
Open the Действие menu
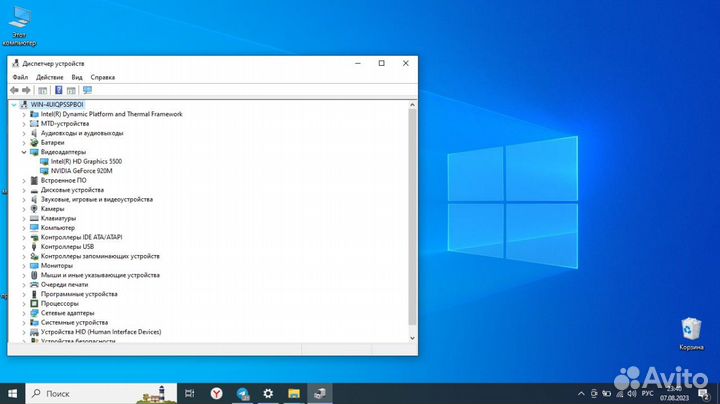[49, 77]
